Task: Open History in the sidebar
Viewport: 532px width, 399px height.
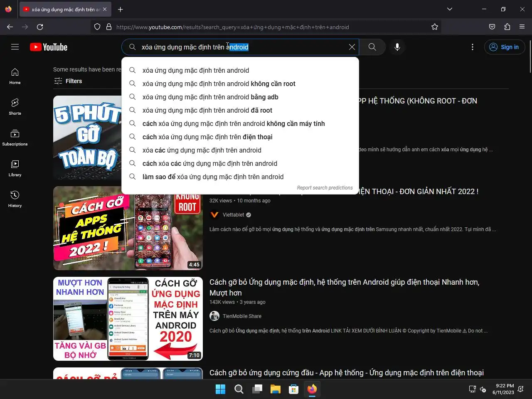Action: pos(15,199)
